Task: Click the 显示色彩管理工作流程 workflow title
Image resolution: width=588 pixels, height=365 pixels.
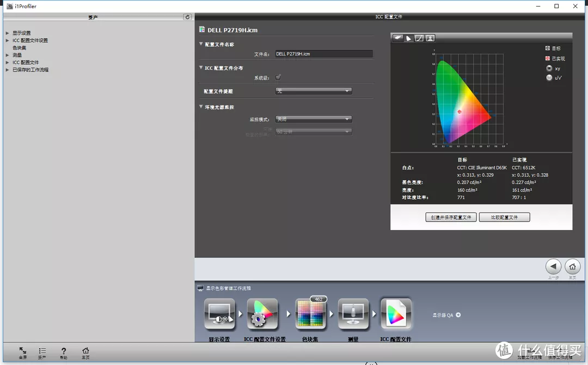Action: tap(228, 288)
